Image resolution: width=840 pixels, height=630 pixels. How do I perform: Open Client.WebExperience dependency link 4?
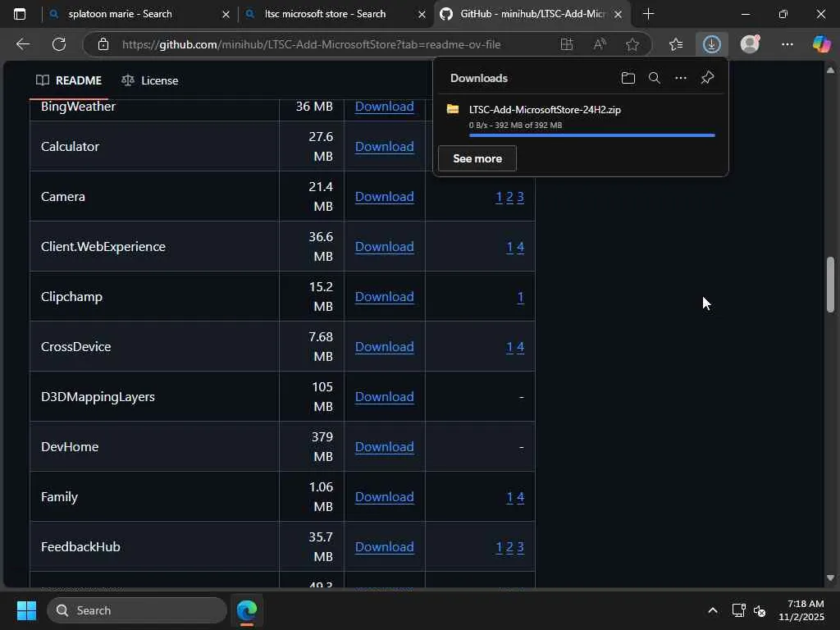520,247
